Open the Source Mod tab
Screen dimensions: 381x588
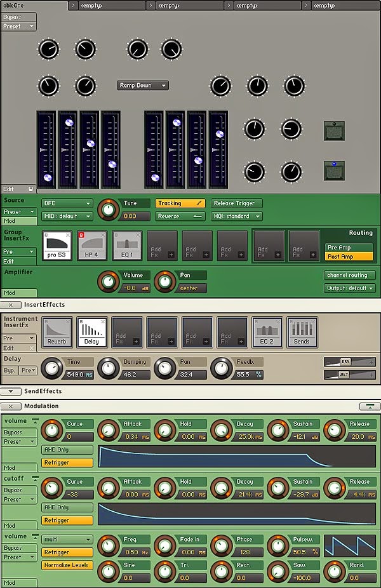click(19, 221)
